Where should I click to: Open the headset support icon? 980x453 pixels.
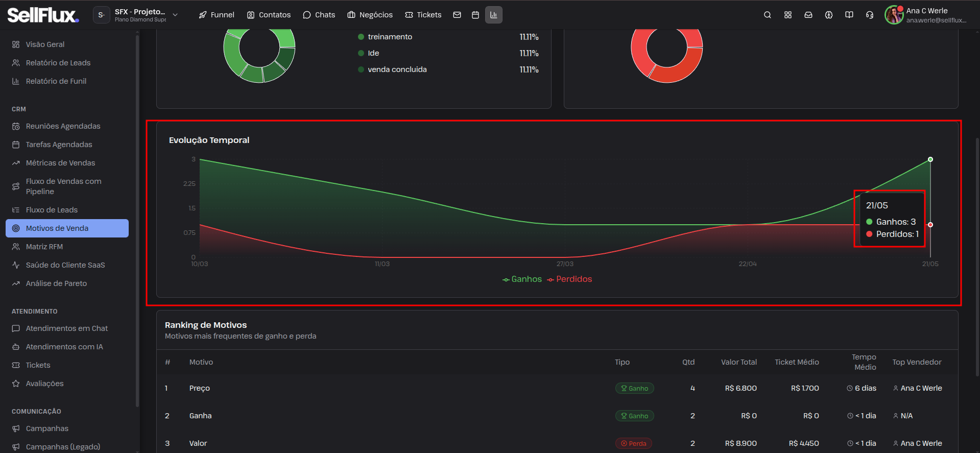pos(870,15)
